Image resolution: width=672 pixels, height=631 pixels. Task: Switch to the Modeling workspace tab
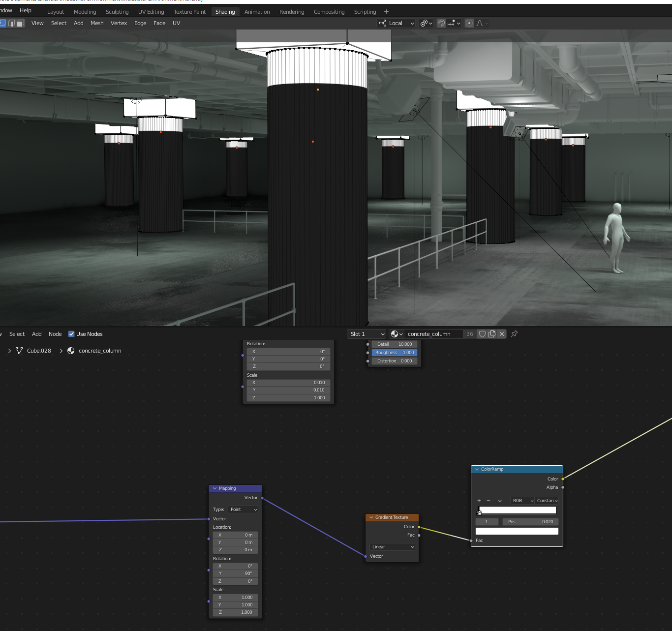tap(85, 12)
